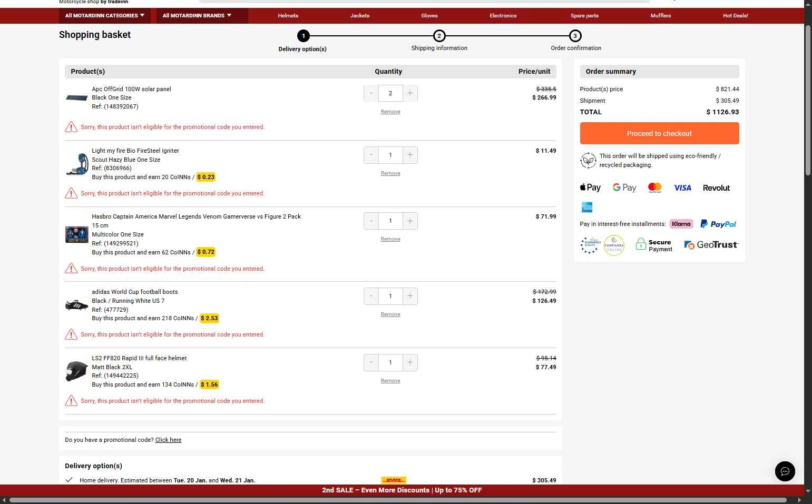
Task: Click the PayPal logo
Action: [718, 224]
